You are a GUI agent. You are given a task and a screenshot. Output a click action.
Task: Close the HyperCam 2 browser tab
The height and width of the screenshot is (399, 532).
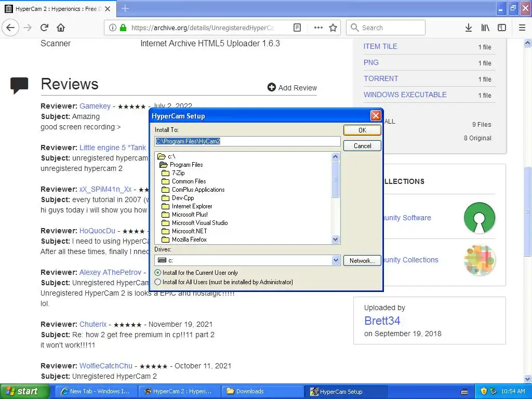(108, 9)
